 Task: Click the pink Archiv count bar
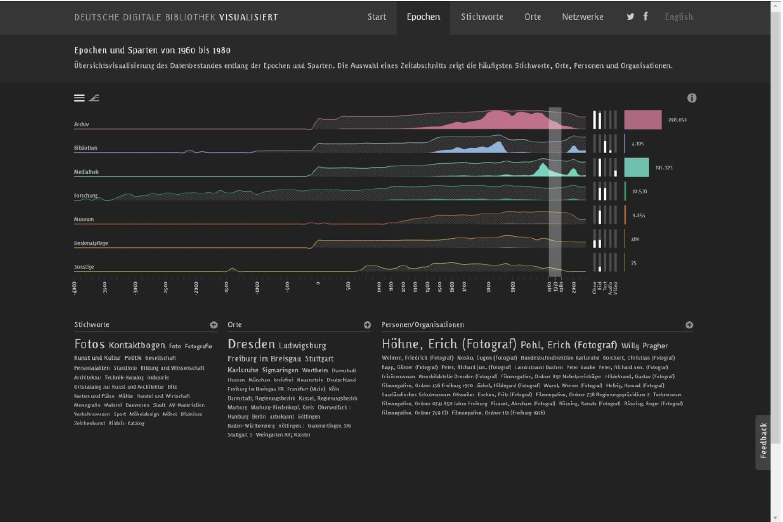(642, 120)
